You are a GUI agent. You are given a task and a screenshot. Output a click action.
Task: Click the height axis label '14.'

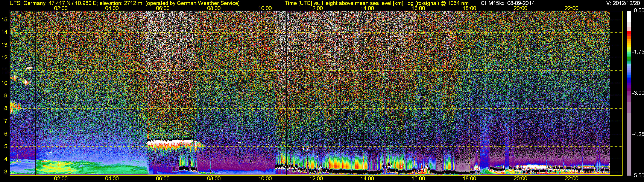[5, 32]
